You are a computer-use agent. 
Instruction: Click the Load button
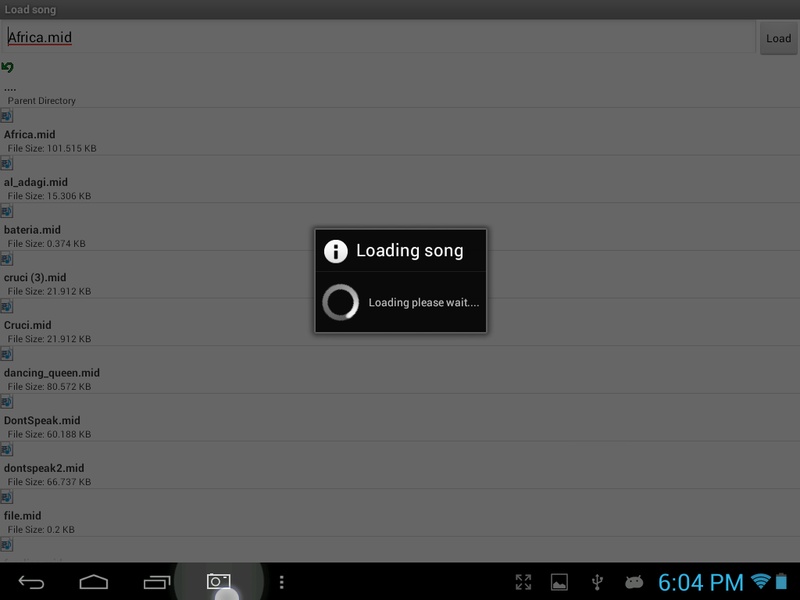point(778,38)
